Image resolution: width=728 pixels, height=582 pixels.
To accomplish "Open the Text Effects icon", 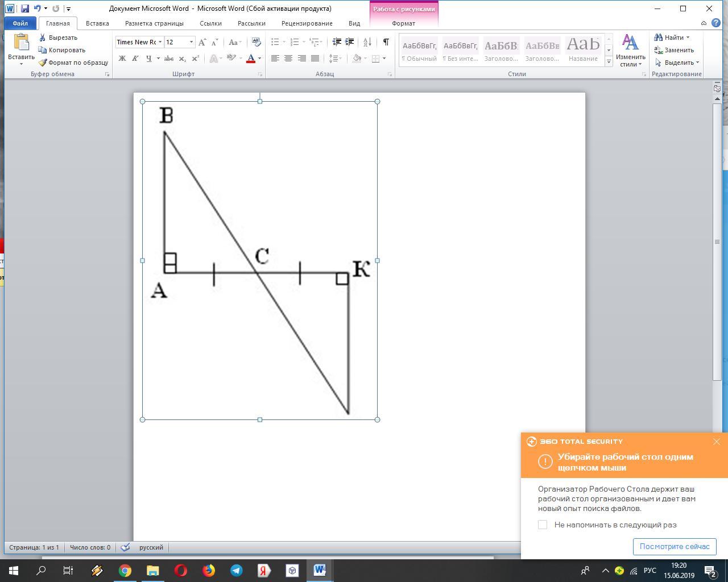I will coord(213,59).
